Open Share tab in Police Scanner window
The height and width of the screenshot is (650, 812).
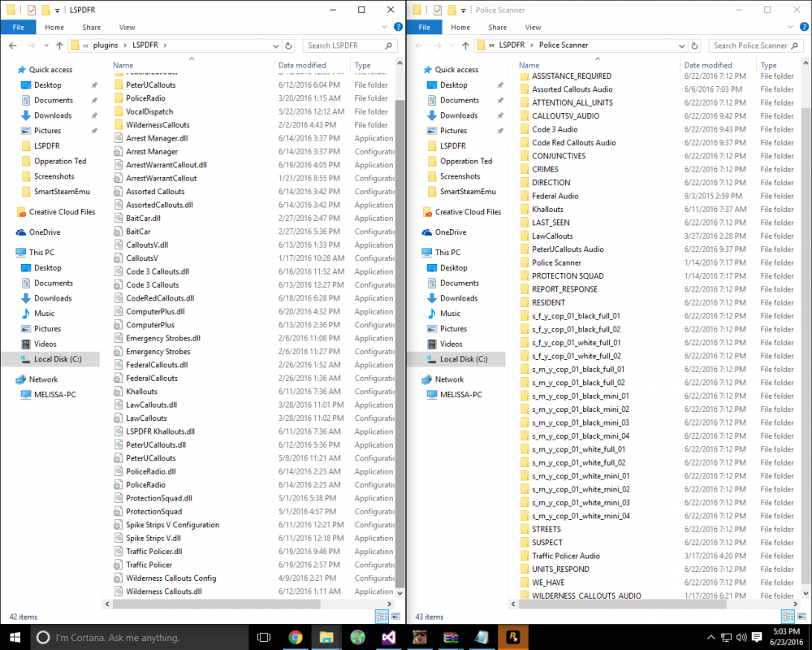tap(498, 27)
